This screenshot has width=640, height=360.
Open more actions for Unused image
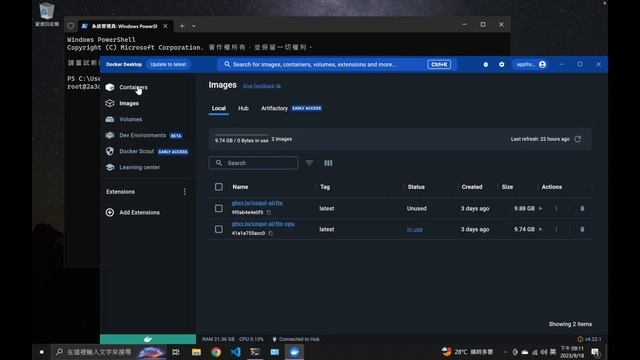[556, 209]
